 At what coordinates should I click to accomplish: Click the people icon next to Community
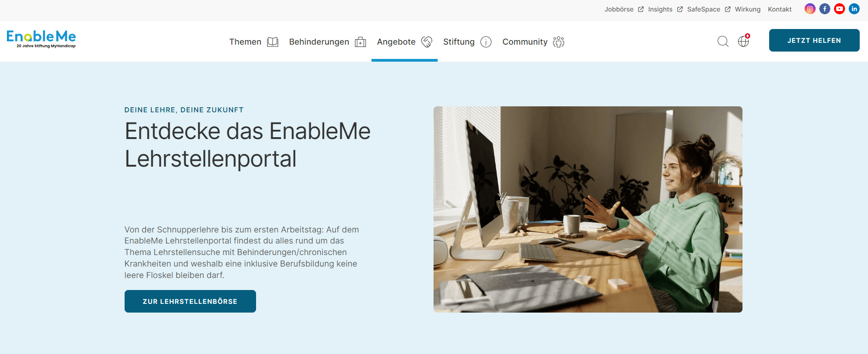pyautogui.click(x=559, y=42)
